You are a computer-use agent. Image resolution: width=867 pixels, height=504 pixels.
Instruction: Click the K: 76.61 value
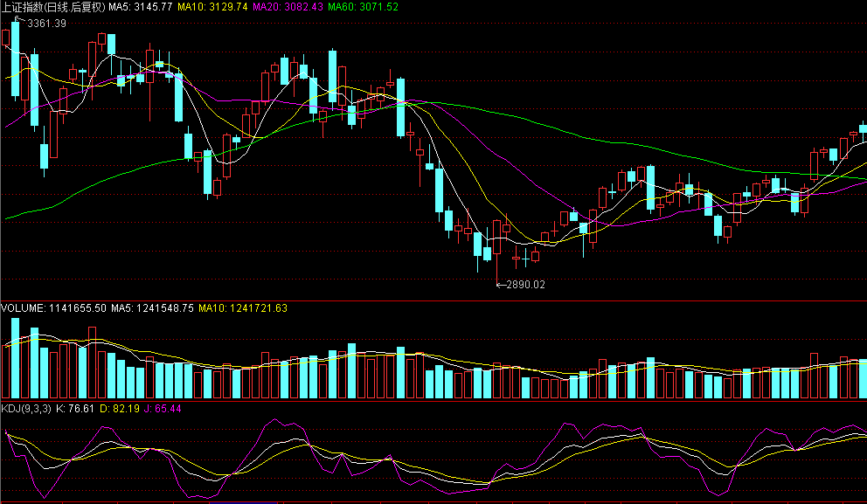click(74, 409)
